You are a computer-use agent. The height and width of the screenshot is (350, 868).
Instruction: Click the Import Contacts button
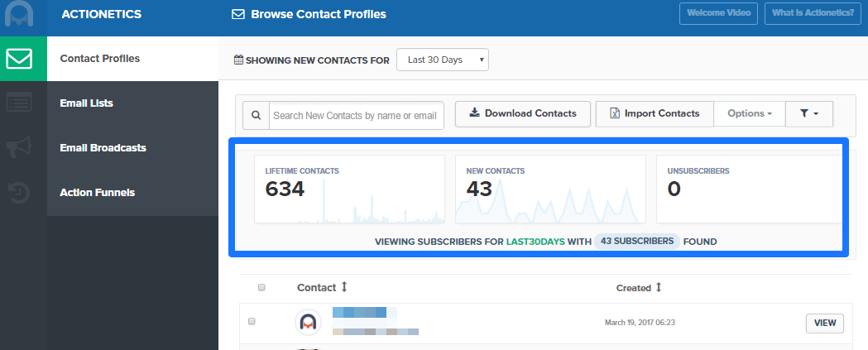tap(655, 113)
